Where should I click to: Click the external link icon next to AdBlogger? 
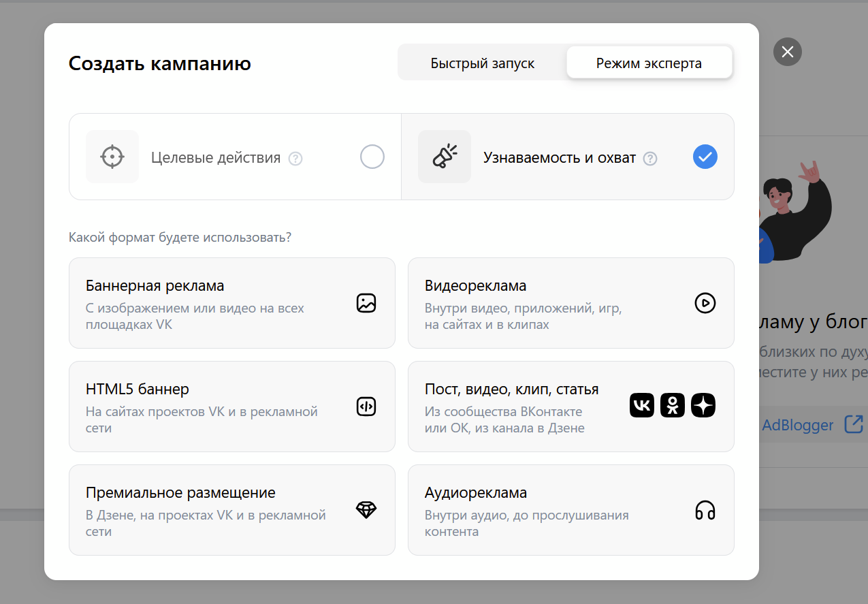point(854,424)
